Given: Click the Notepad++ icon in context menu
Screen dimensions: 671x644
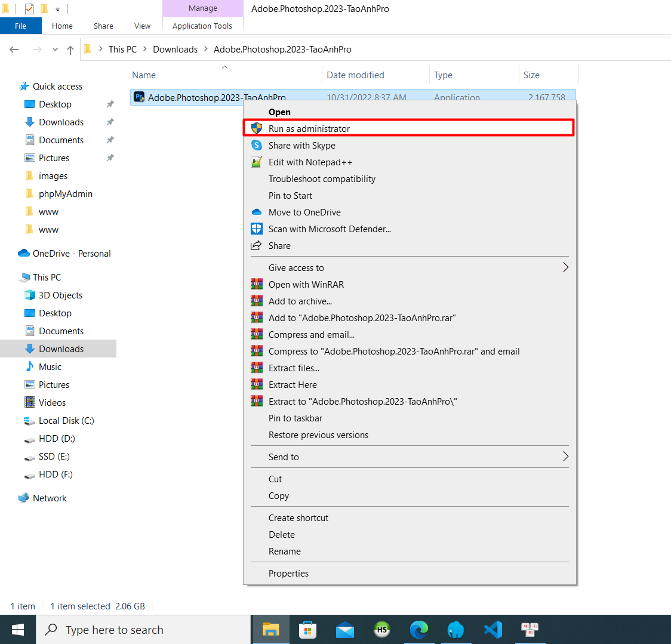Looking at the screenshot, I should coord(256,162).
